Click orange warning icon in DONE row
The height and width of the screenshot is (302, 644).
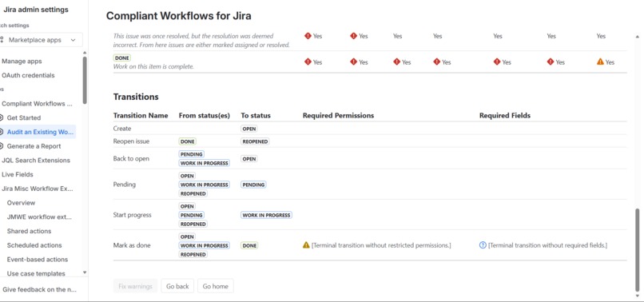tap(600, 62)
